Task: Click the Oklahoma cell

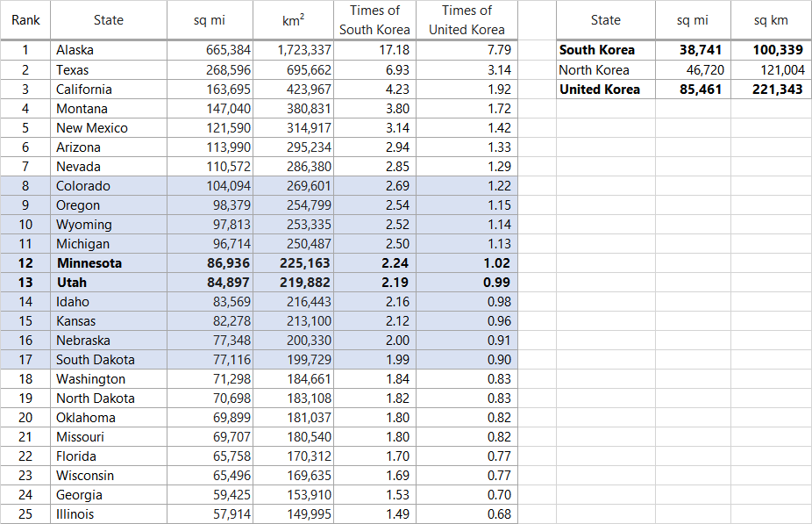Action: pyautogui.click(x=108, y=418)
